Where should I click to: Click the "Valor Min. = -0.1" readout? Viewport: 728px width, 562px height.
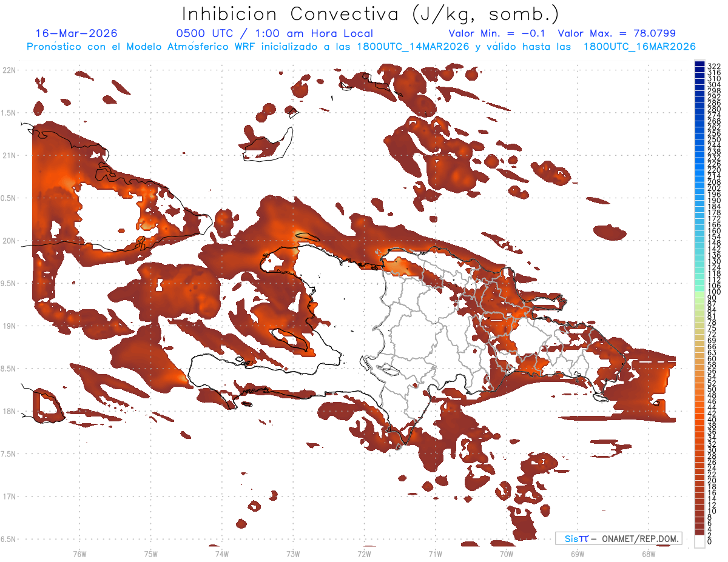(x=497, y=33)
